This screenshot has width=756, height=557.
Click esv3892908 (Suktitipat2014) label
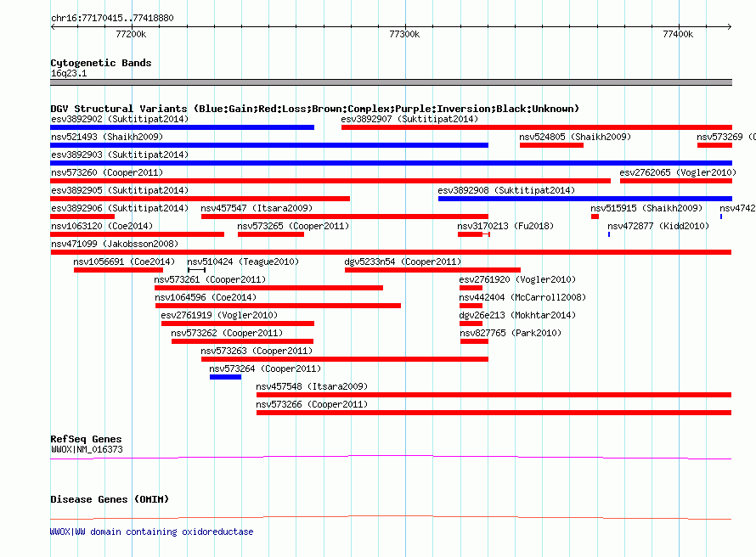(506, 190)
